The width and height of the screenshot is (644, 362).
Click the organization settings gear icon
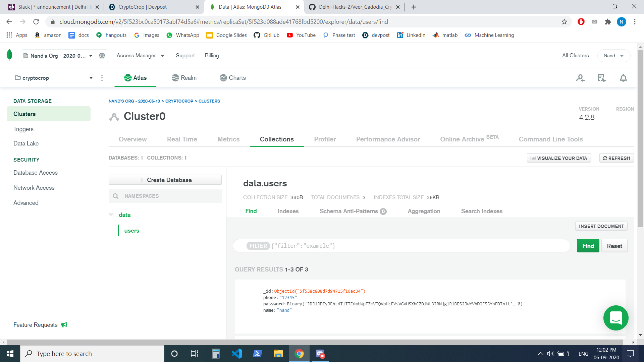[102, 56]
